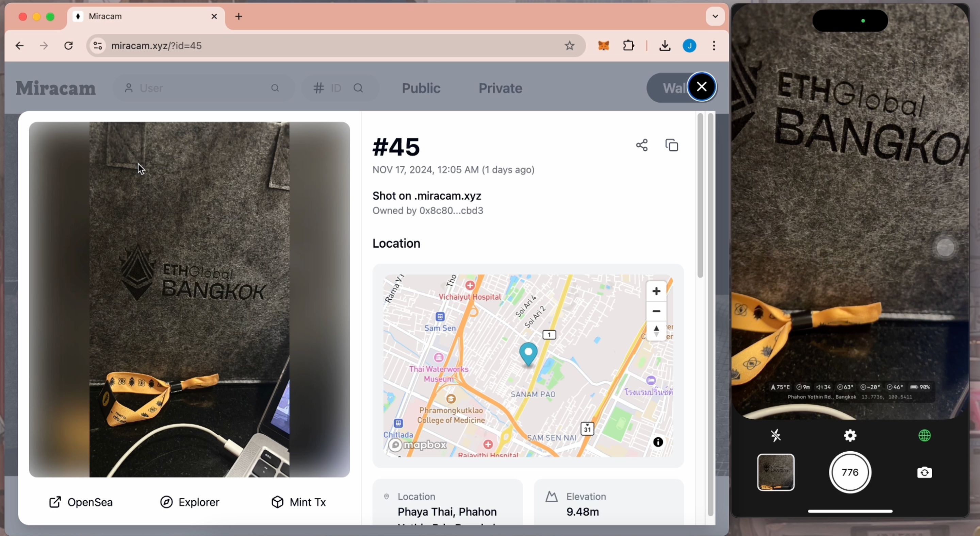Expand the tab search dropdown arrow
Image resolution: width=980 pixels, height=536 pixels.
715,16
